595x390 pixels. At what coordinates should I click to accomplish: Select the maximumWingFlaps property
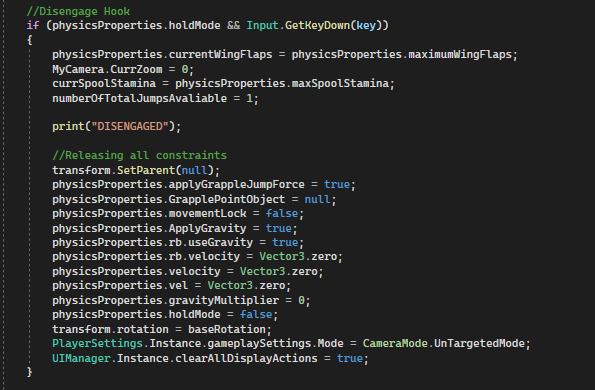460,54
